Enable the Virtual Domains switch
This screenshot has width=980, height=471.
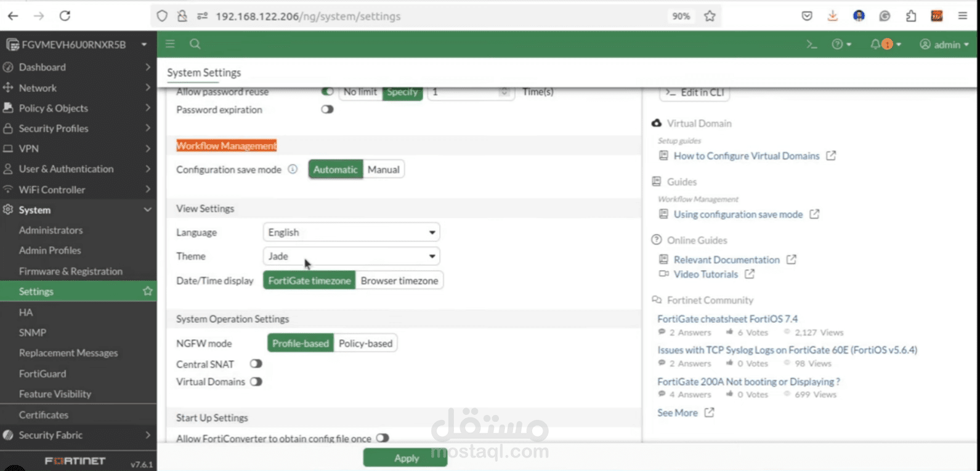256,382
